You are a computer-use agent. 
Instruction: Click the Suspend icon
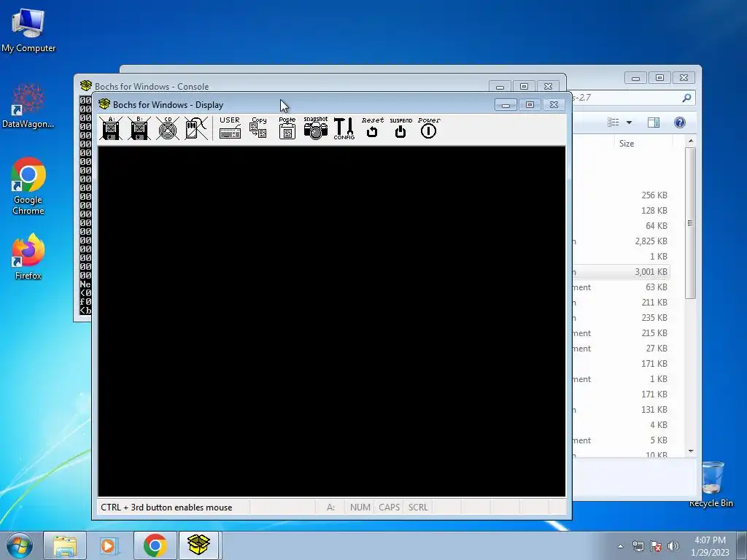pyautogui.click(x=400, y=128)
